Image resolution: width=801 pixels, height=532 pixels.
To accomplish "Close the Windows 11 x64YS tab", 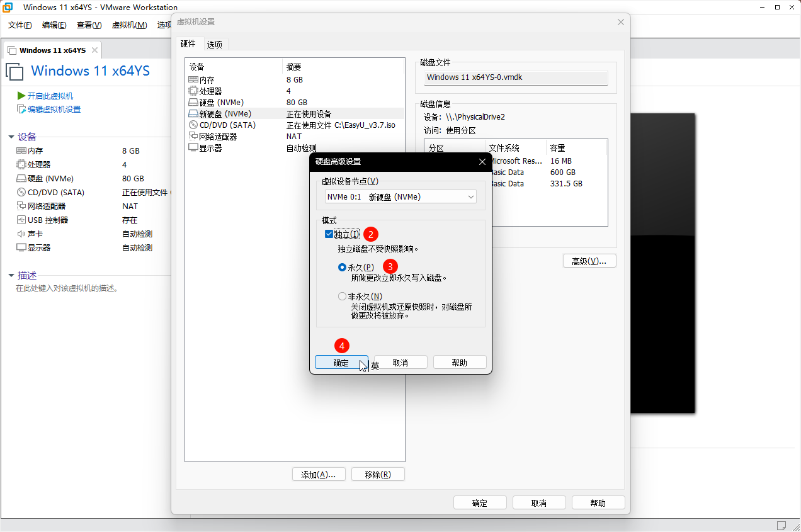I will [94, 50].
